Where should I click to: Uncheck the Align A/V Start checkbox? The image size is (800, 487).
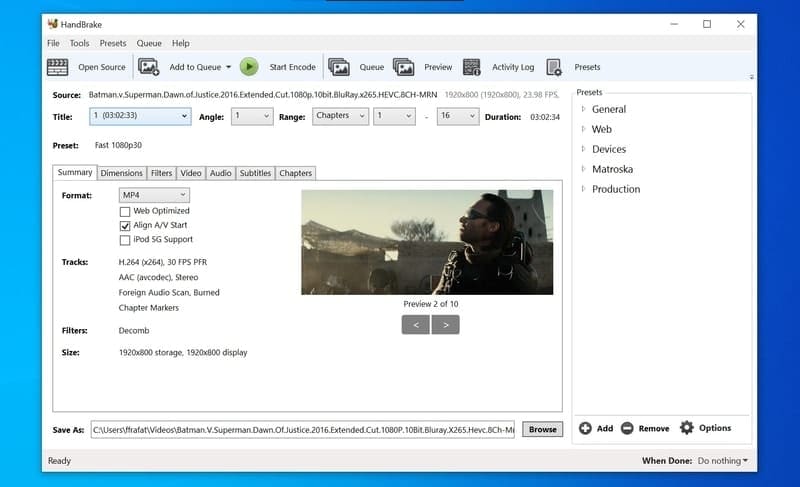click(x=124, y=225)
